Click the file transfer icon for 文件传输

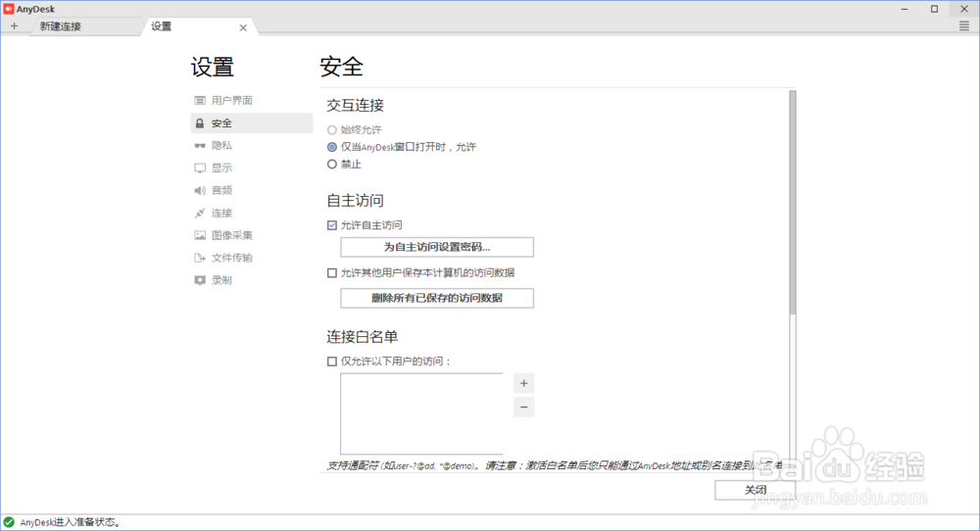200,258
